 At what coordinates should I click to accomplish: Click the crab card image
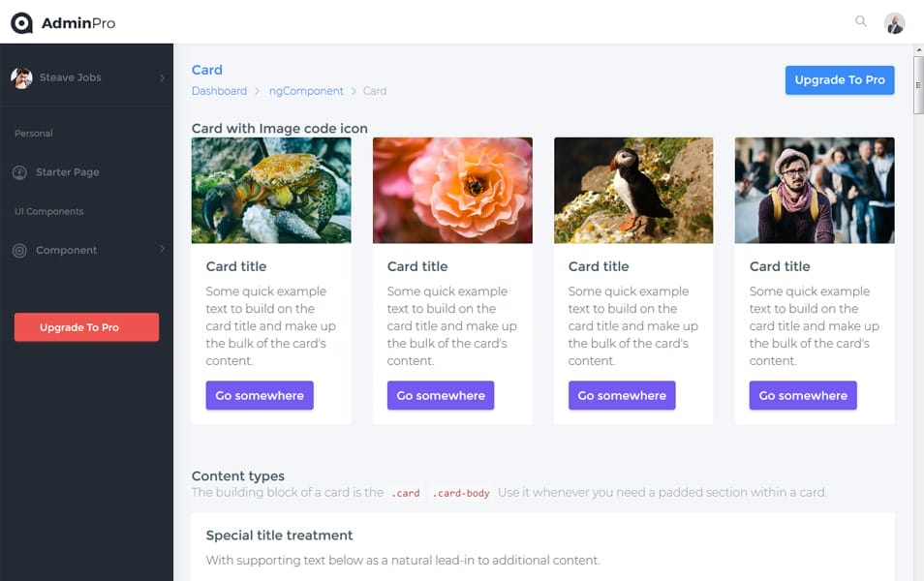point(271,190)
